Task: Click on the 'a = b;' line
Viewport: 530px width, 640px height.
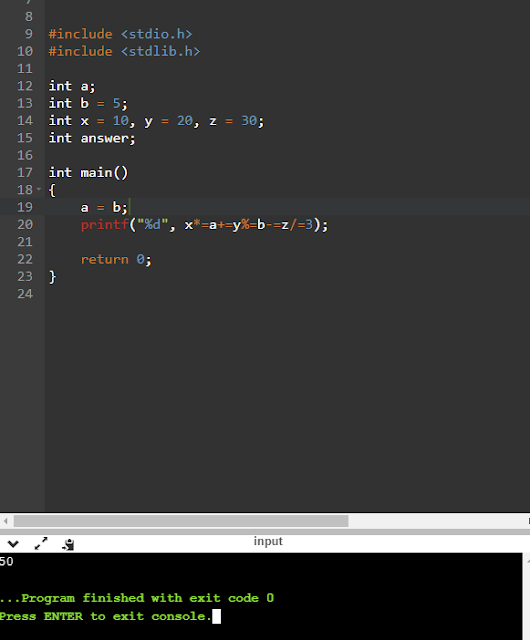Action: (104, 207)
